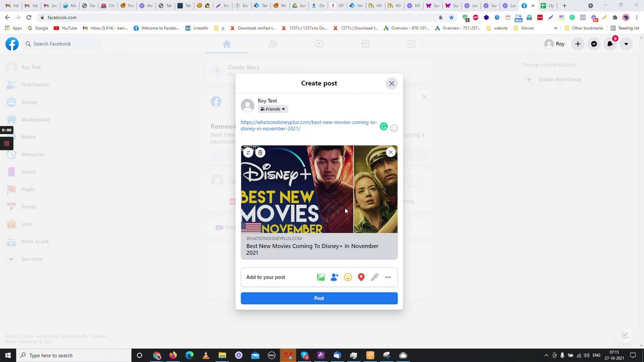Image resolution: width=644 pixels, height=362 pixels.
Task: Click the plus Create icon in top bar
Action: pos(578,44)
